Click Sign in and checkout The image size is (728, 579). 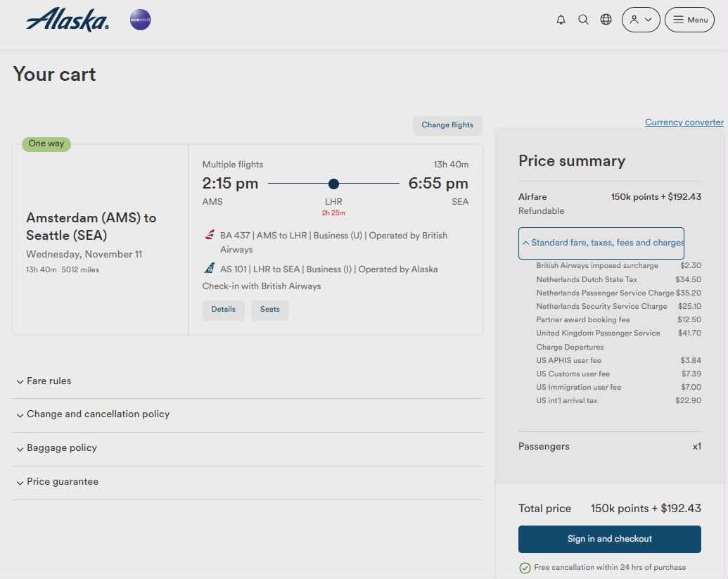[x=610, y=539]
